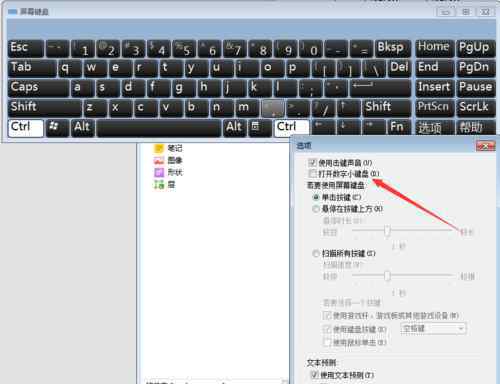Click the 帮助 help key
The height and width of the screenshot is (384, 500).
pyautogui.click(x=475, y=128)
